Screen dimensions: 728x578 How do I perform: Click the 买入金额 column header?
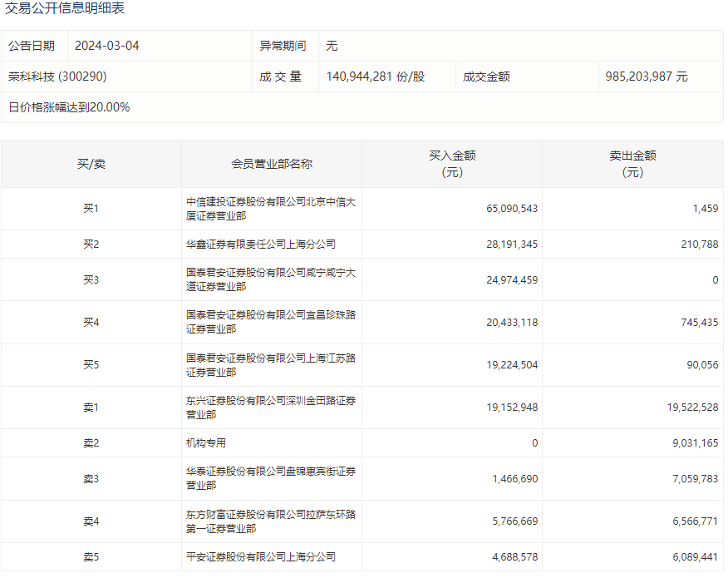pyautogui.click(x=452, y=164)
